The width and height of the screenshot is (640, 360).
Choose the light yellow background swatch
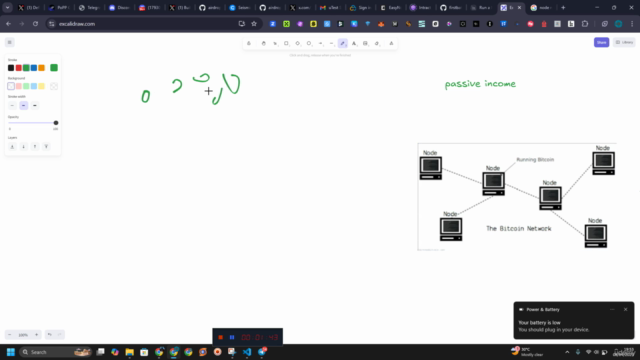[x=42, y=86]
